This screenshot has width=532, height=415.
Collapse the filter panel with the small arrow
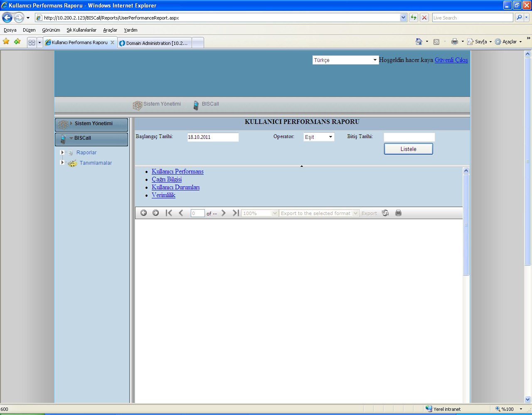pos(302,166)
